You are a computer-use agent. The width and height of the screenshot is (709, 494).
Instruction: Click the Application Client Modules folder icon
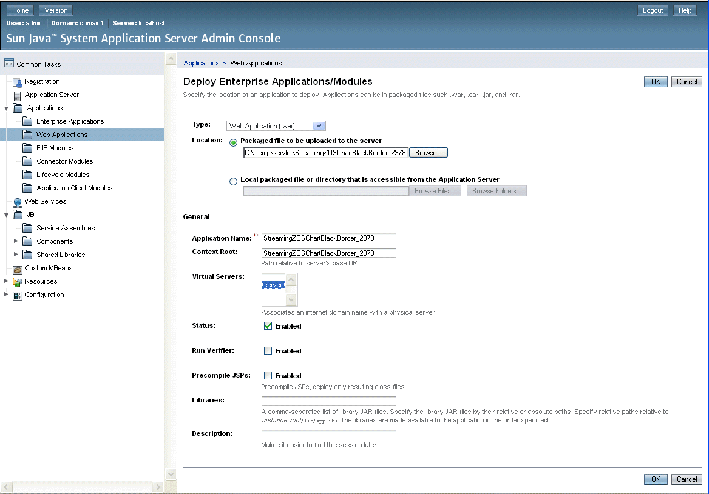click(x=27, y=188)
